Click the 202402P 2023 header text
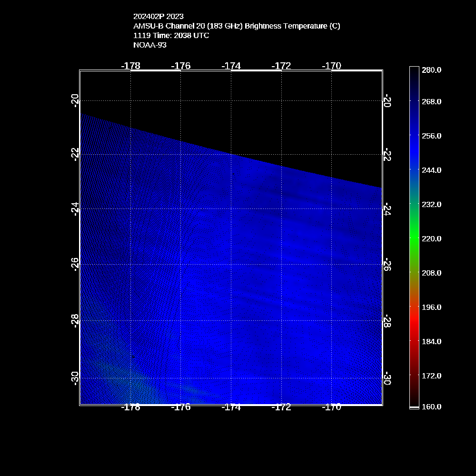Image resolution: width=476 pixels, height=476 pixels. [x=158, y=17]
